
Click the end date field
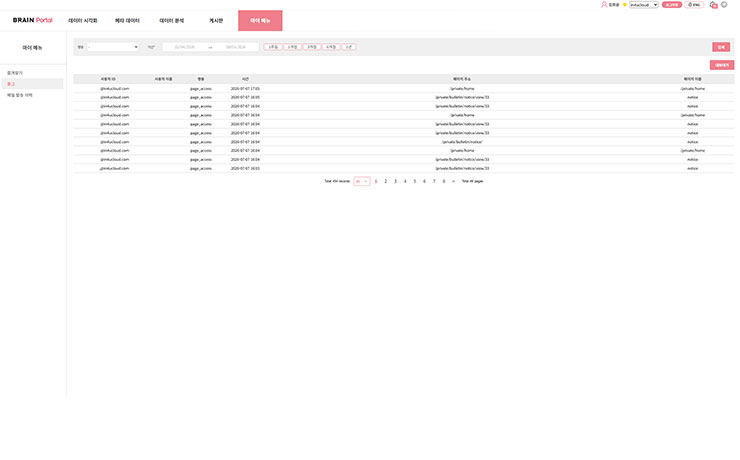(x=235, y=47)
